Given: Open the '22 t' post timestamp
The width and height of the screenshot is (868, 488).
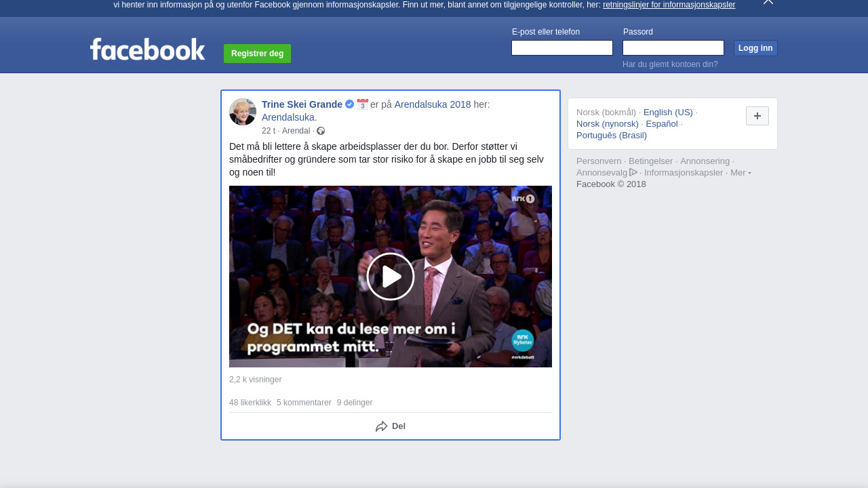Looking at the screenshot, I should pos(269,131).
